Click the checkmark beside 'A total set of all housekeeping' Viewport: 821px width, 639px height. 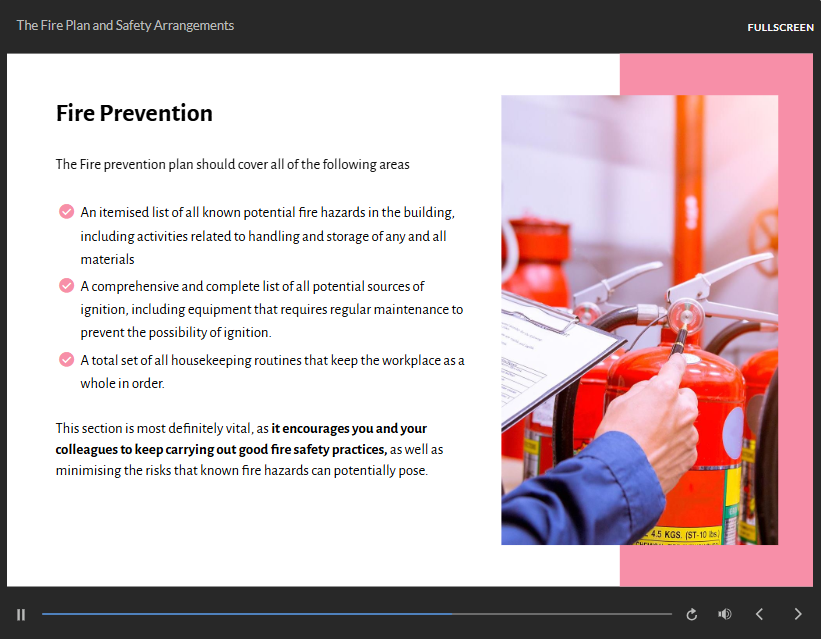tap(66, 360)
